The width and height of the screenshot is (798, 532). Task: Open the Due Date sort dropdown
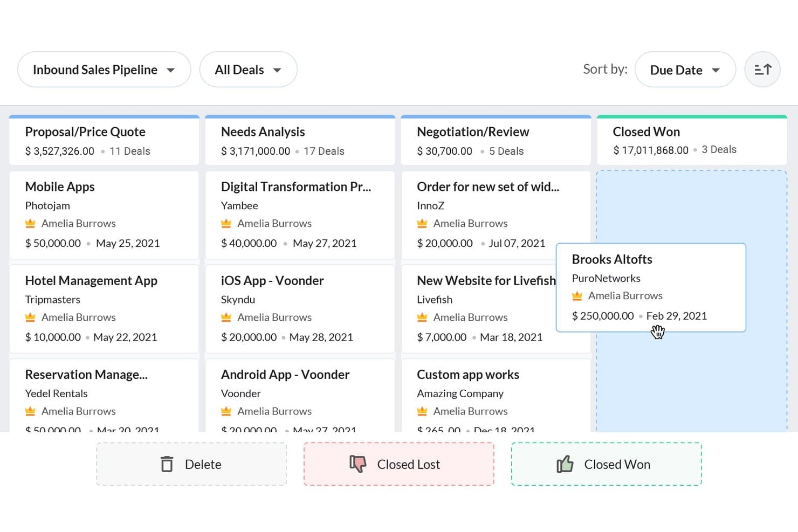pyautogui.click(x=685, y=70)
